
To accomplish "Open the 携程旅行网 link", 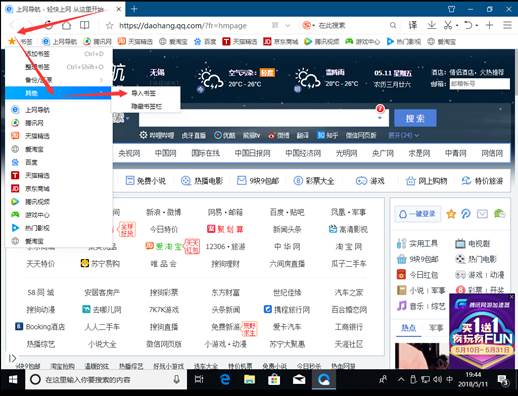I will [287, 310].
